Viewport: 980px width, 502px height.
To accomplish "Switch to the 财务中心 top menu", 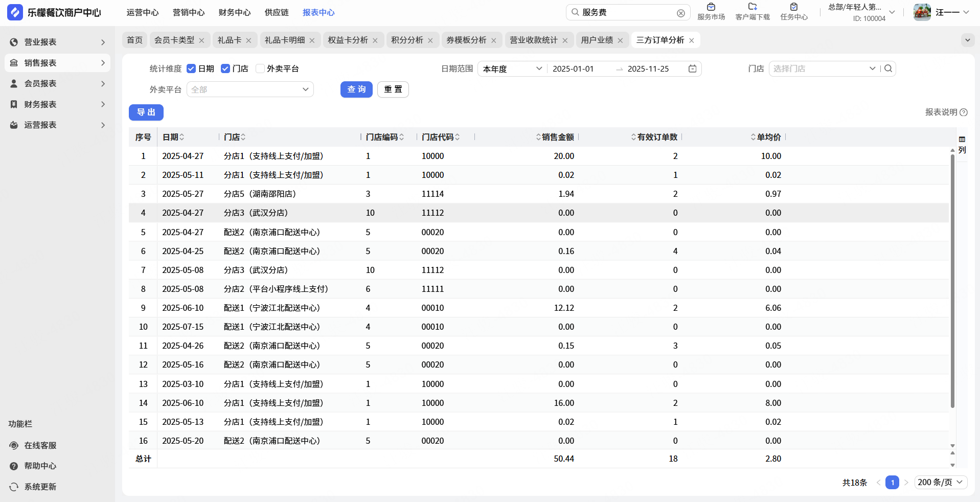I will click(x=234, y=12).
